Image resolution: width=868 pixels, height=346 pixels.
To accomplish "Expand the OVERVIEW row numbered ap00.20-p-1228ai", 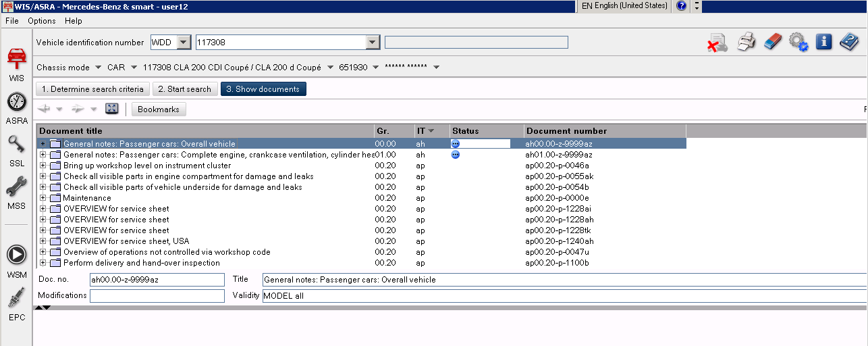I will (43, 209).
